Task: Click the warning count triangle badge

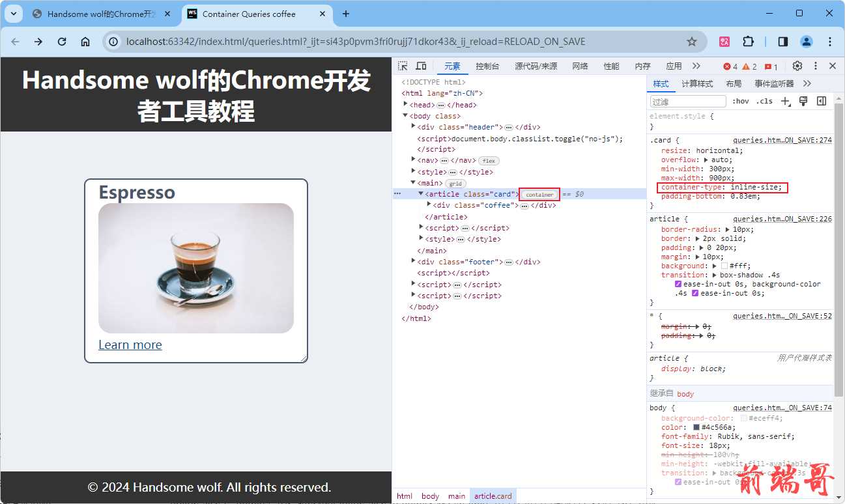Action: click(x=750, y=66)
